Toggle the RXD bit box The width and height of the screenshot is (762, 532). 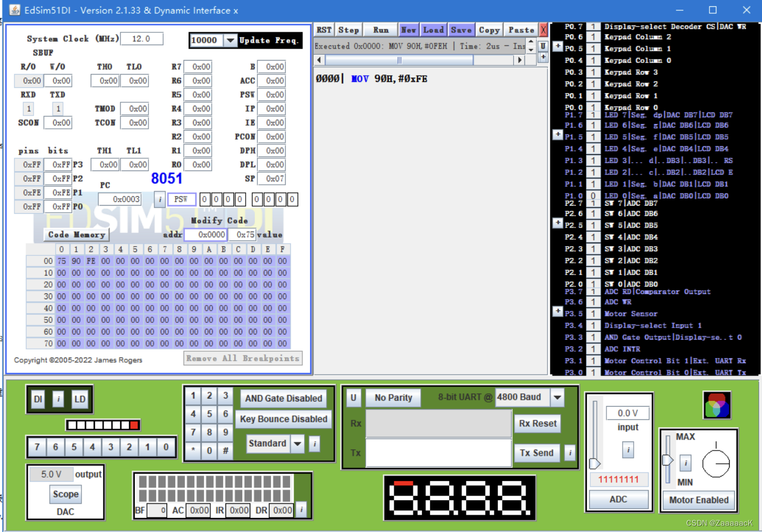click(28, 109)
